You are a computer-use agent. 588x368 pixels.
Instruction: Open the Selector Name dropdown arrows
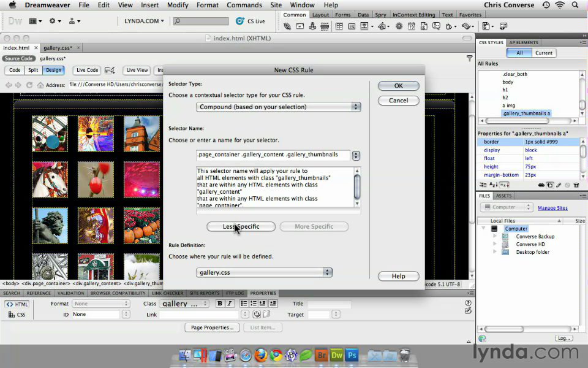356,155
